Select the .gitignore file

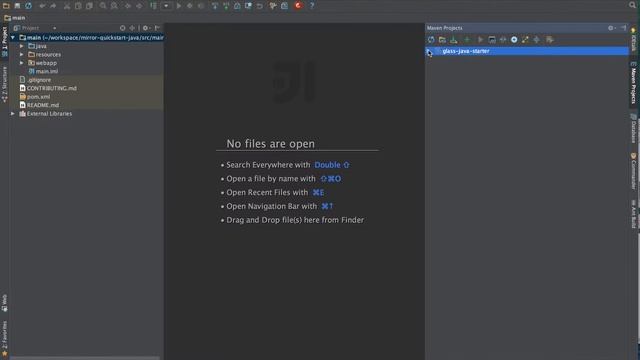coord(36,80)
